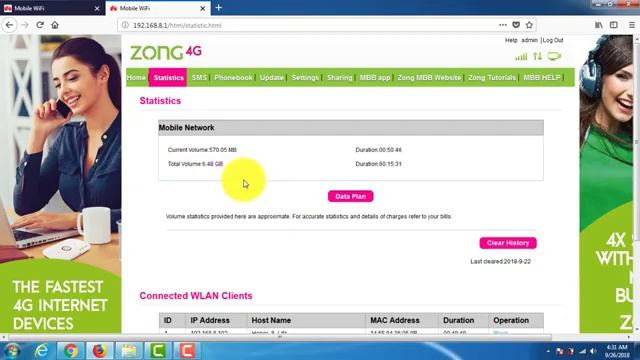The height and width of the screenshot is (360, 640).
Task: Click the Connected WLAN Clients heading
Action: tap(196, 296)
